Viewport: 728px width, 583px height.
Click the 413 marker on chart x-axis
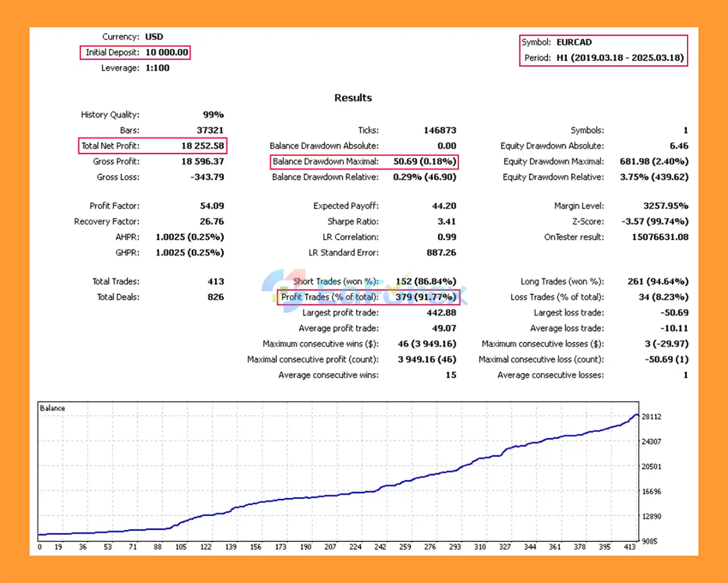(x=629, y=547)
